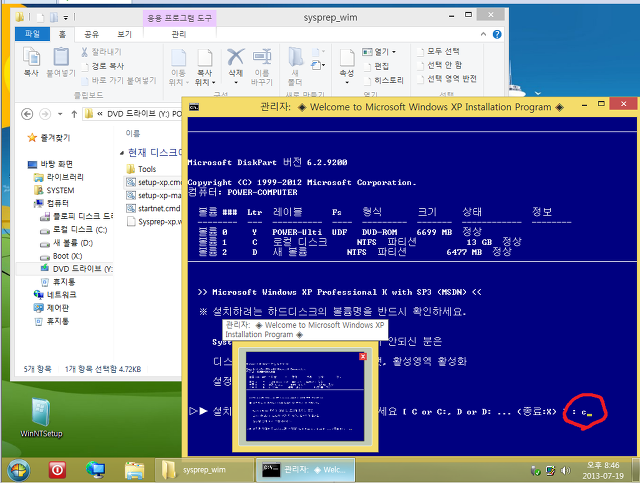Select Favorites (즐겨찾기) in navigation pane
Screen dimensions: 640x483
click(x=49, y=138)
